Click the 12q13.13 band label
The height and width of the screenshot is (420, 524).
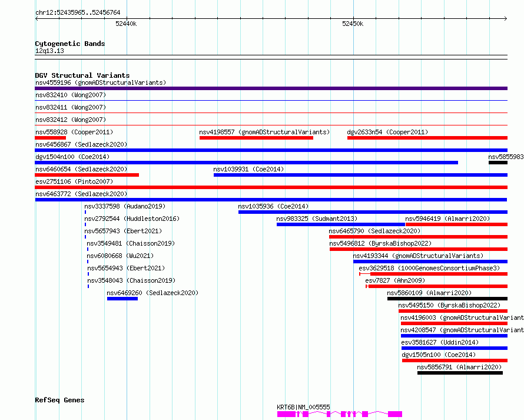tap(49, 51)
